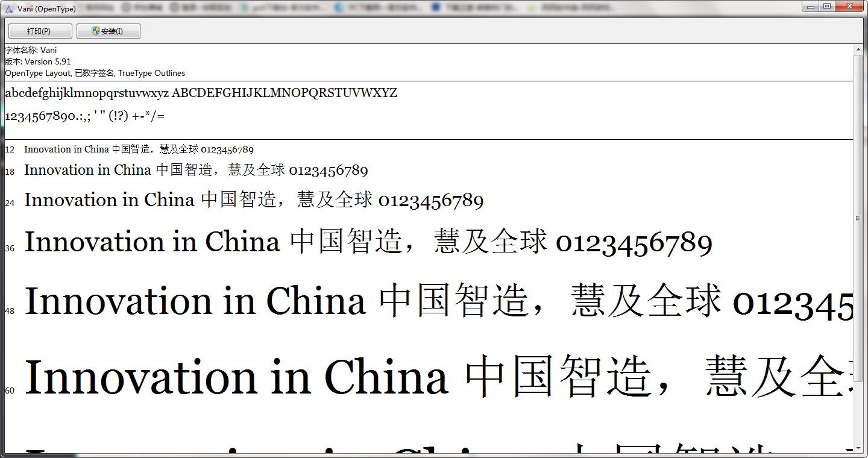Image resolution: width=868 pixels, height=458 pixels.
Task: Maximize the Vani font viewer window
Action: tap(827, 6)
